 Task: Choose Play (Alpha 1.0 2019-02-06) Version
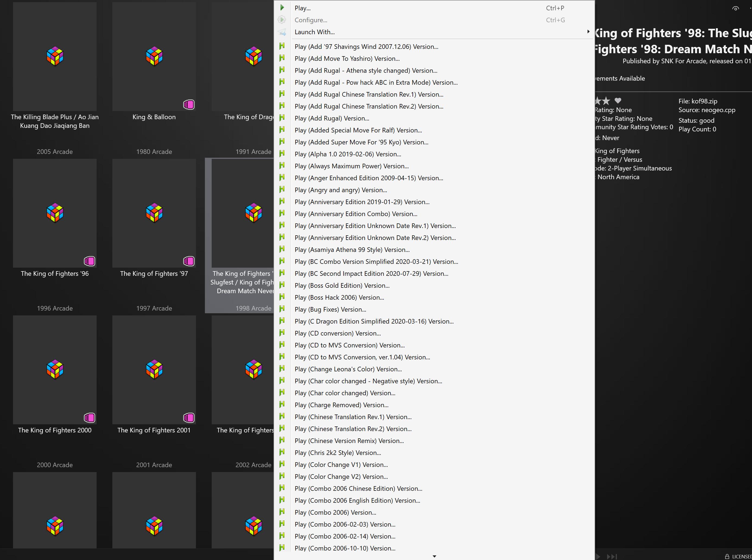[434, 154]
